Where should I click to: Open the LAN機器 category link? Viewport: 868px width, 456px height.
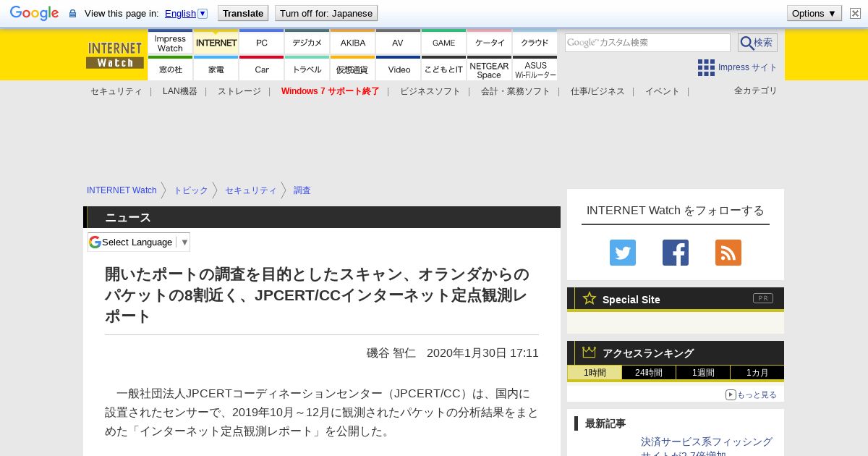[x=180, y=91]
